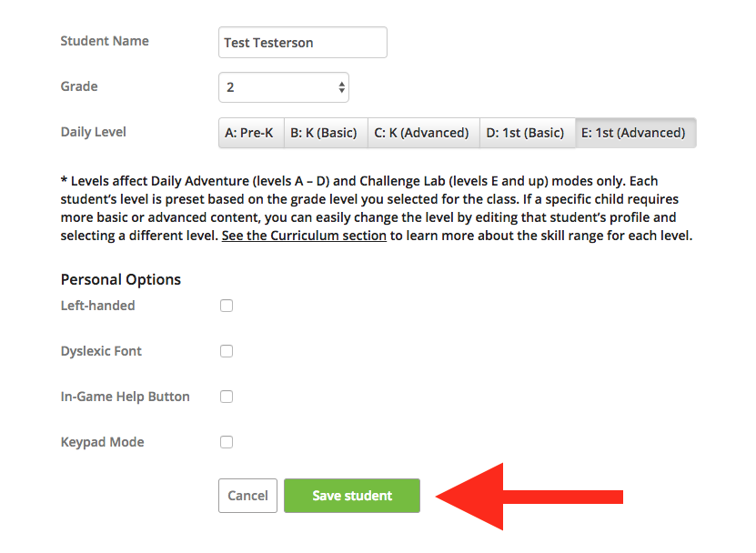Click the Dyslexic Font label text
This screenshot has height=553, width=756.
[x=101, y=351]
